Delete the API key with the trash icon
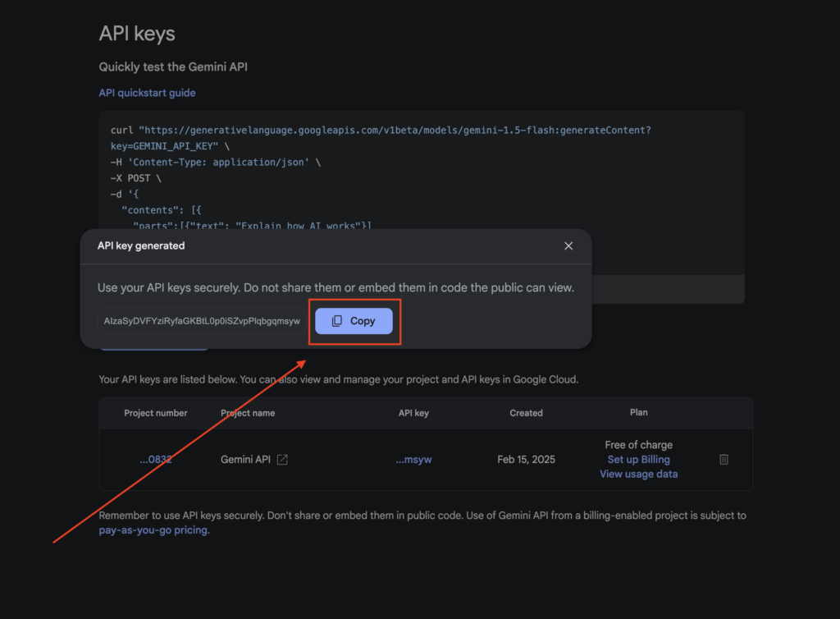The width and height of the screenshot is (840, 619). tap(724, 459)
